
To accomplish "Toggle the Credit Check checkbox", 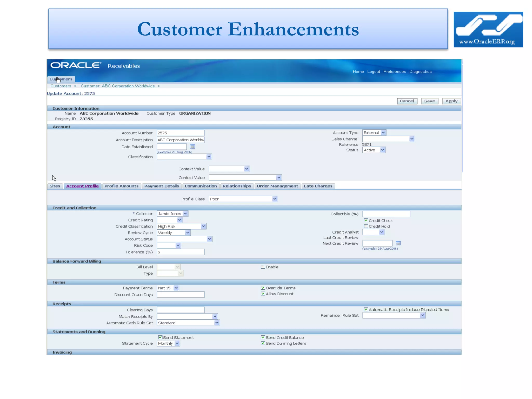I will click(366, 221).
